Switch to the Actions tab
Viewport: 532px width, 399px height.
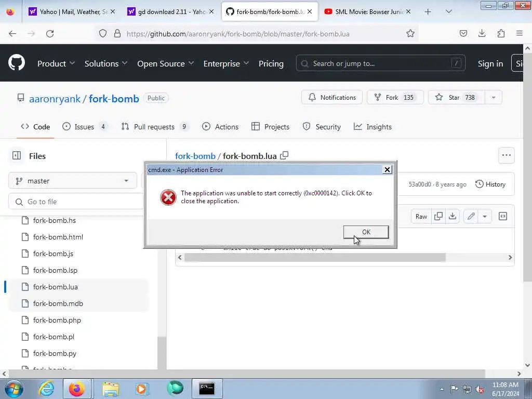coord(220,127)
